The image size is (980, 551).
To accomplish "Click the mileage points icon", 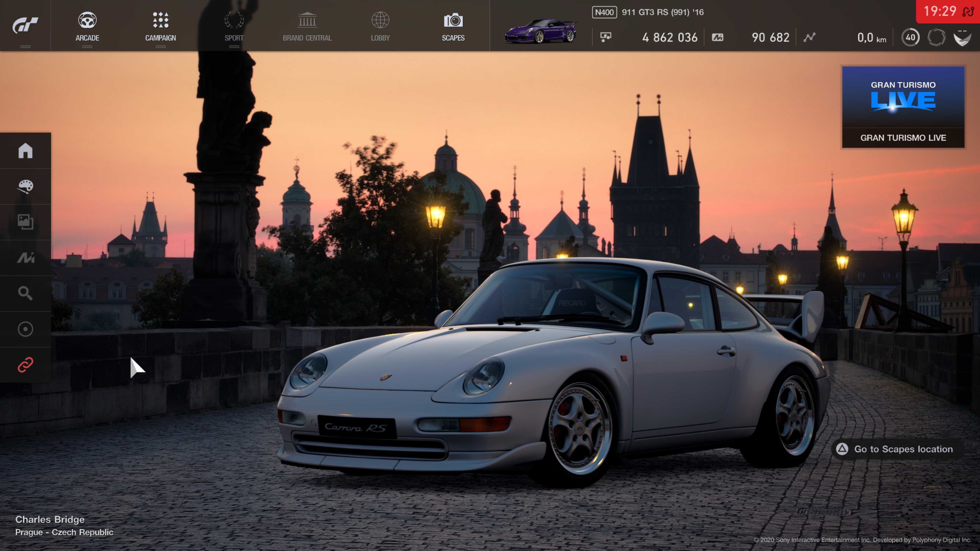I will (717, 37).
